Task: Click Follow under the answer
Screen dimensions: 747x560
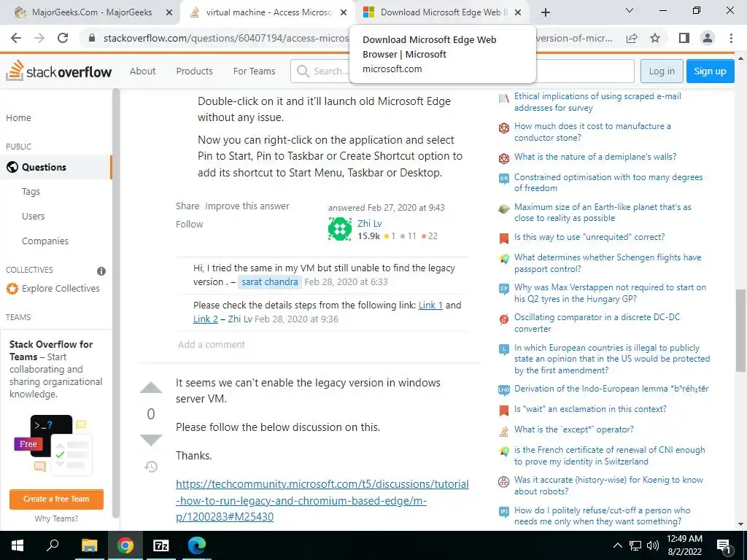Action: click(189, 225)
